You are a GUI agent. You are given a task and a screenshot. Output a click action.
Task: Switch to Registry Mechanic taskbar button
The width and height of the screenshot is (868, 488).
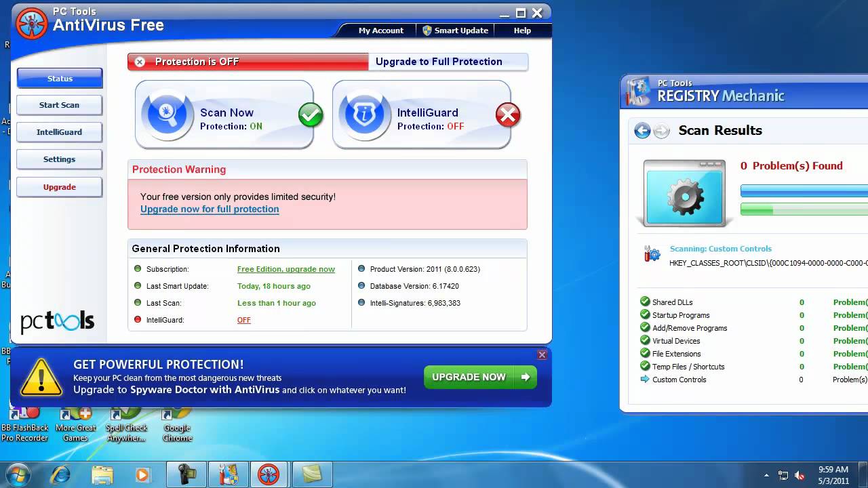click(x=228, y=474)
